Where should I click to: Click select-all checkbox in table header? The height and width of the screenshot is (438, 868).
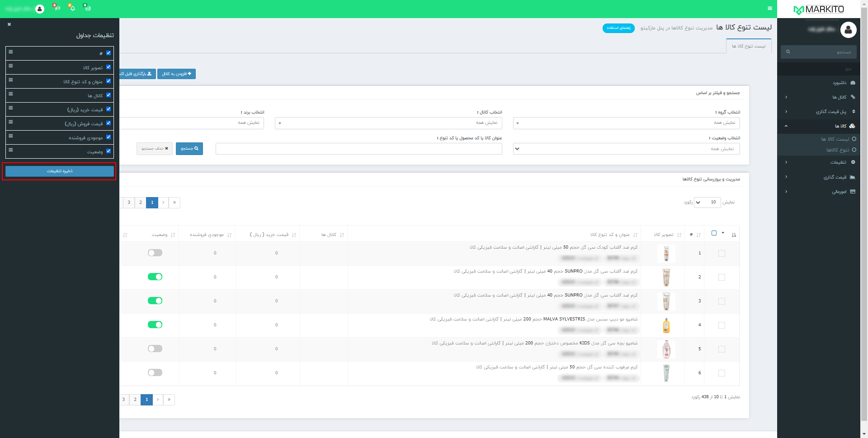click(714, 233)
